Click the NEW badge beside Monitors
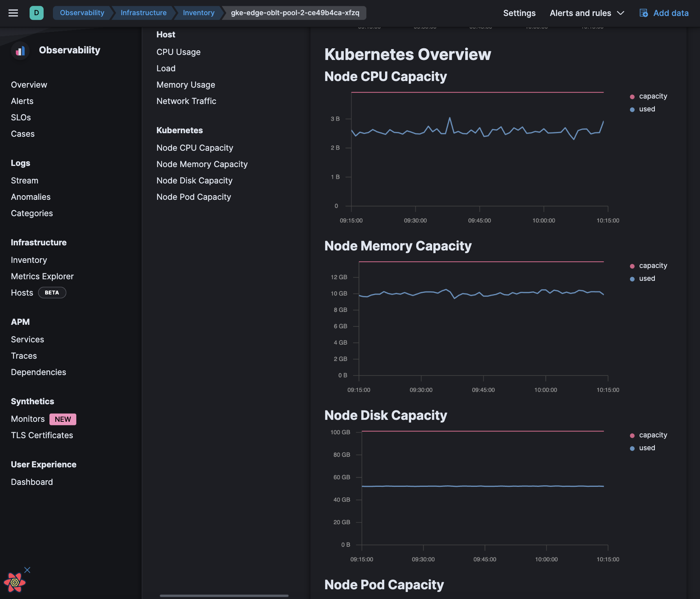The width and height of the screenshot is (700, 599). [63, 419]
